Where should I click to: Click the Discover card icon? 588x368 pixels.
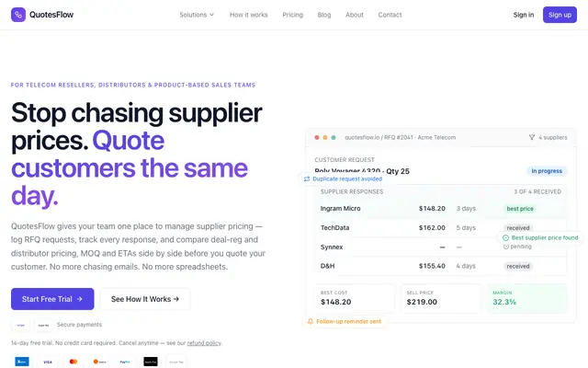coord(99,362)
